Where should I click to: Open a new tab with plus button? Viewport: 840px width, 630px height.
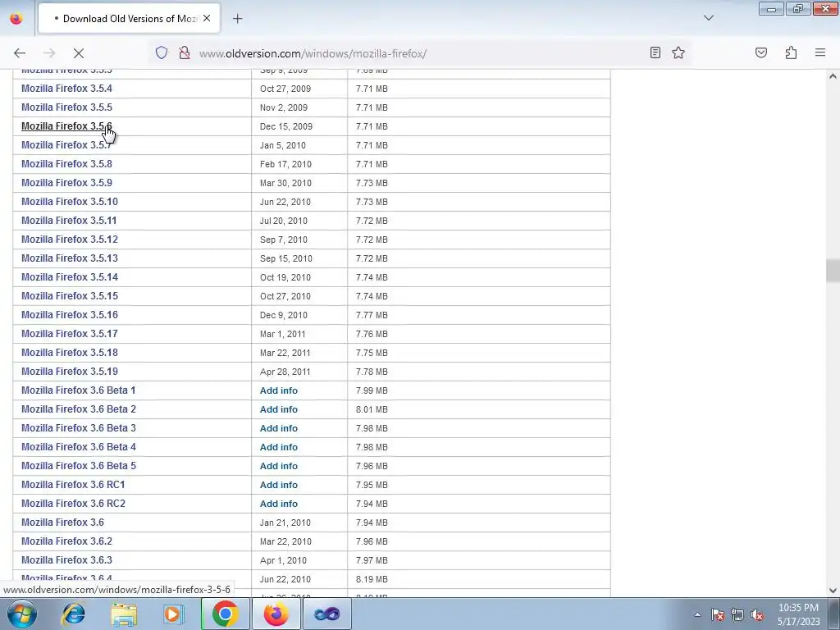[x=237, y=19]
